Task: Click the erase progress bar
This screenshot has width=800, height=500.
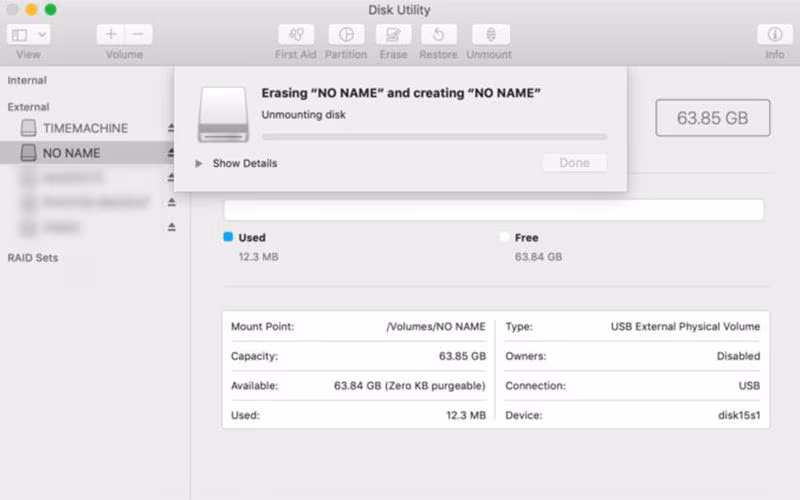Action: click(x=434, y=137)
